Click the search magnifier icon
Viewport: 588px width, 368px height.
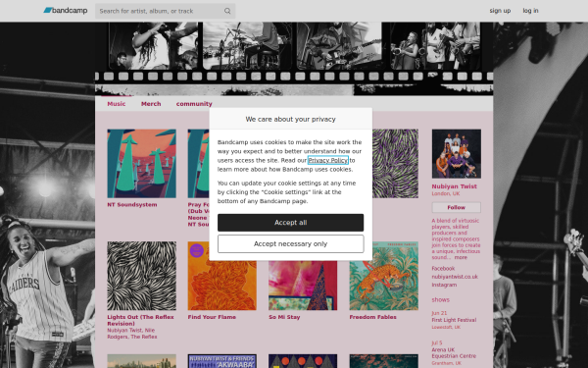tap(227, 11)
